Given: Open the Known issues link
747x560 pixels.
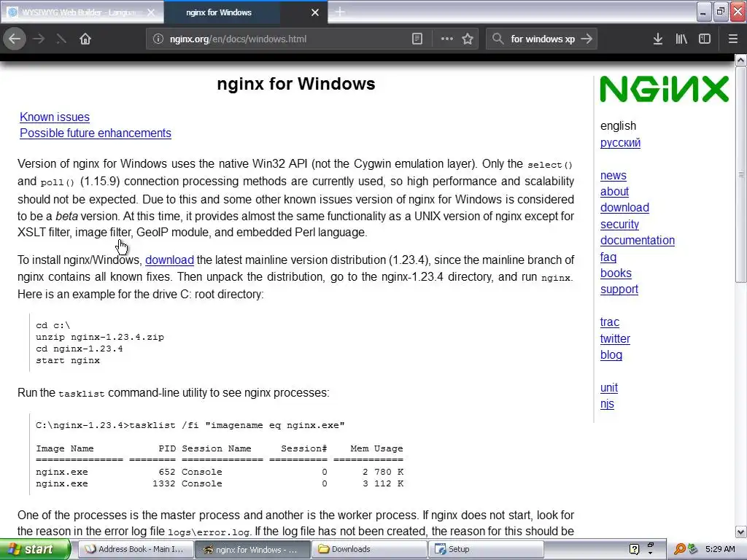Looking at the screenshot, I should (55, 117).
